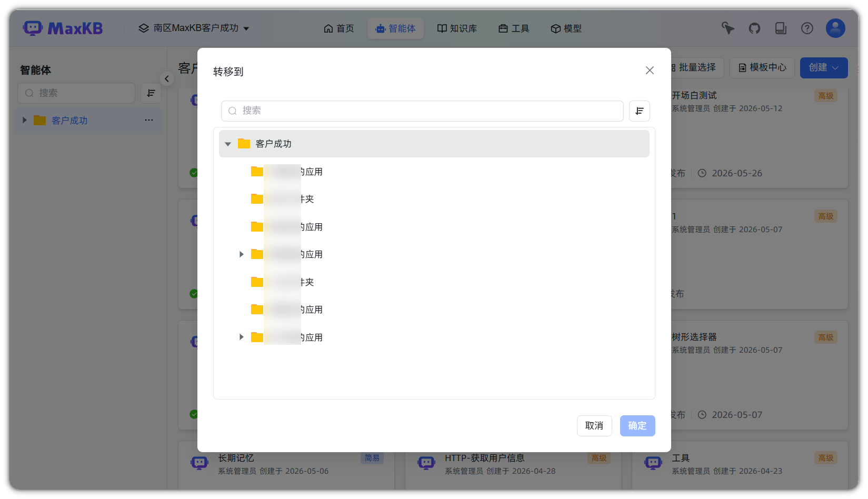Open the 模板中心 button
868x499 pixels.
[x=762, y=67]
